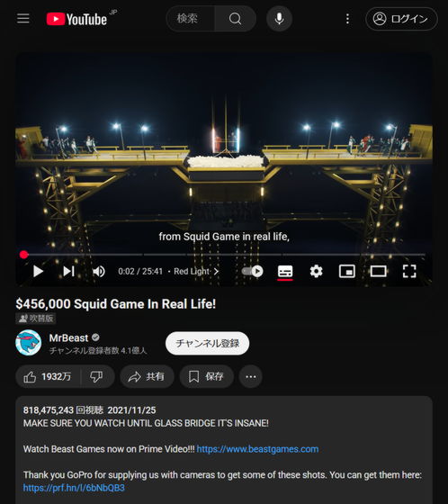Click the YouTube logo home link
Screen dimensions: 448x504
pos(77,19)
